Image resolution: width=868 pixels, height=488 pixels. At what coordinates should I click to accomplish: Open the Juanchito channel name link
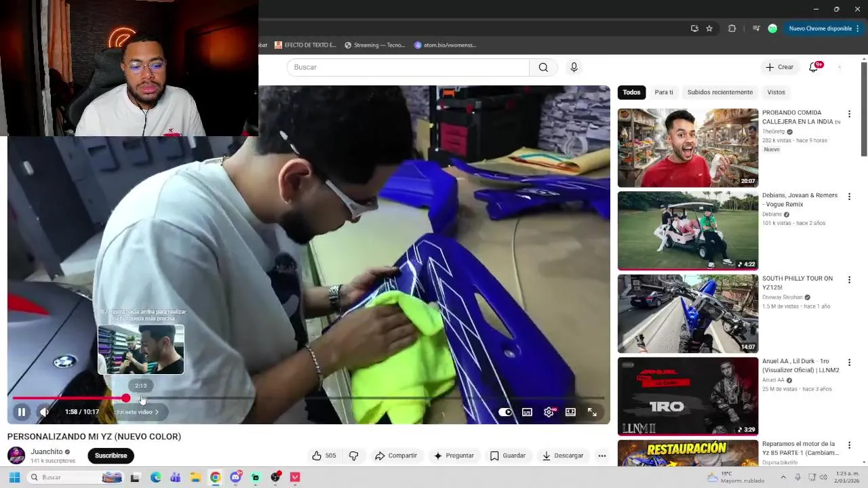pos(46,451)
